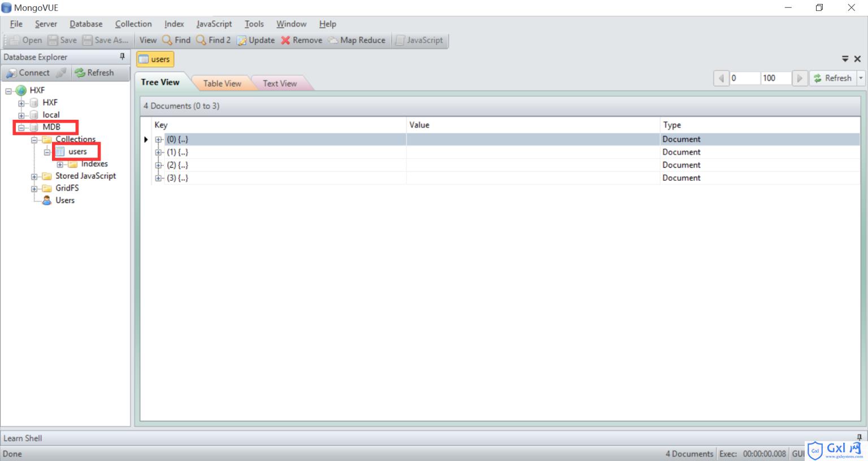The width and height of the screenshot is (868, 461).
Task: Expand the Indexes folder
Action: (x=60, y=164)
